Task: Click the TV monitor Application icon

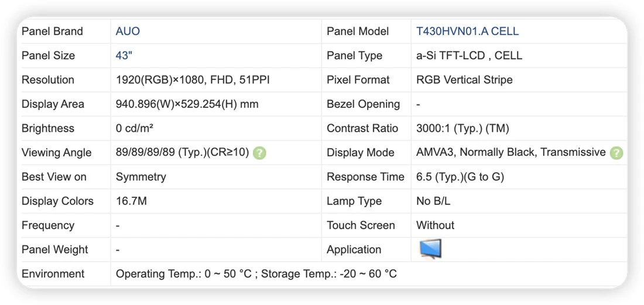Action: coord(430,249)
